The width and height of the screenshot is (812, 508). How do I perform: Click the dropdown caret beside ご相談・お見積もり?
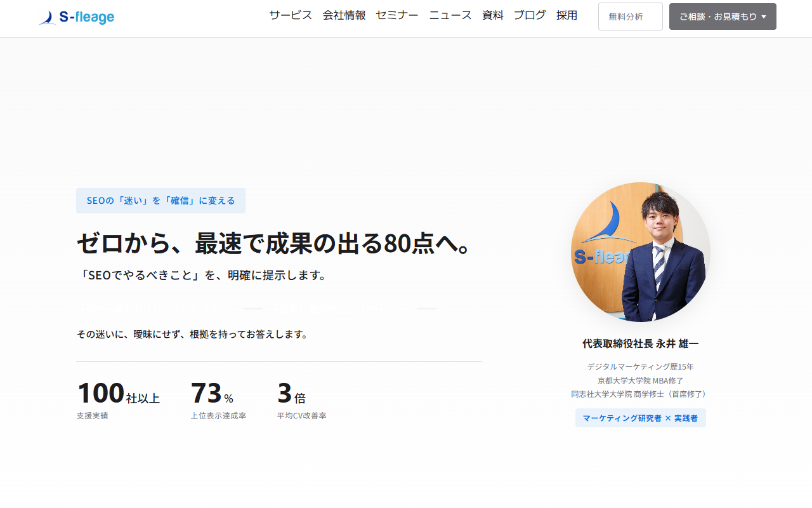764,17
